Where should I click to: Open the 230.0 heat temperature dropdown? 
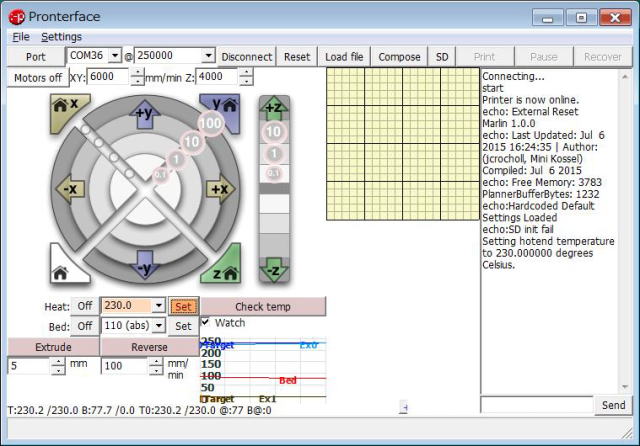coord(159,305)
